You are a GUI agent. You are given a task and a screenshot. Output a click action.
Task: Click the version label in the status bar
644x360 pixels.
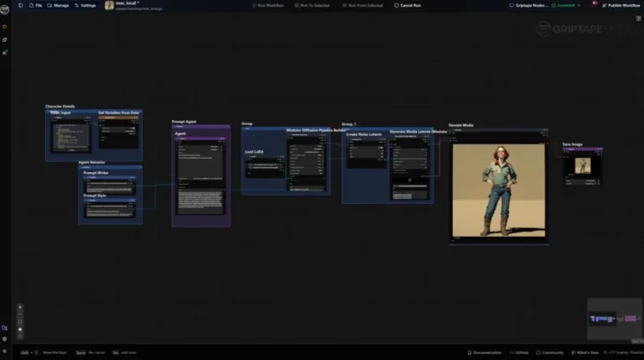pos(623,352)
